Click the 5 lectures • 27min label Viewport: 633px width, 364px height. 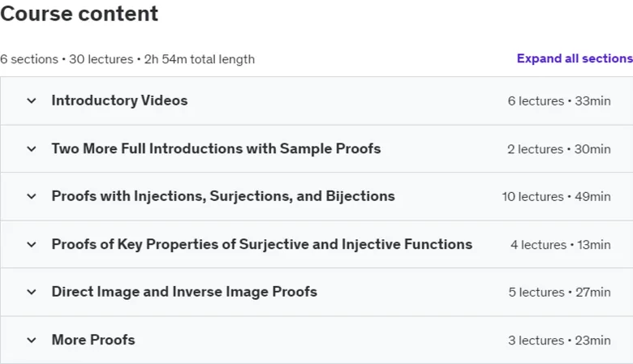(559, 292)
